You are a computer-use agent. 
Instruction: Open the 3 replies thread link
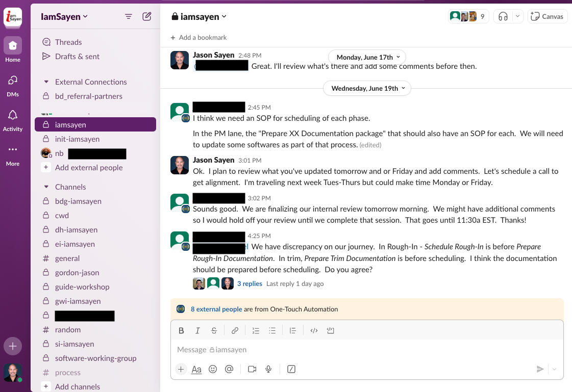tap(250, 283)
